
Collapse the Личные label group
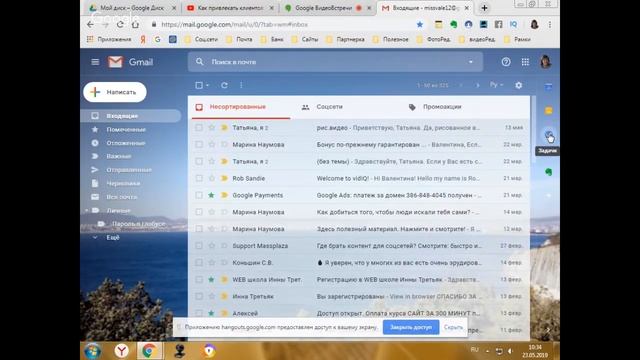click(87, 211)
